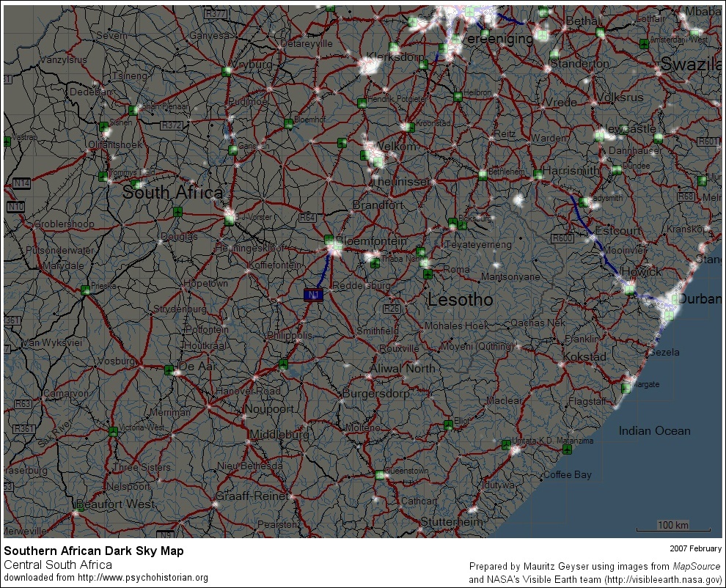Select the Queenstown airport marker

click(x=380, y=475)
